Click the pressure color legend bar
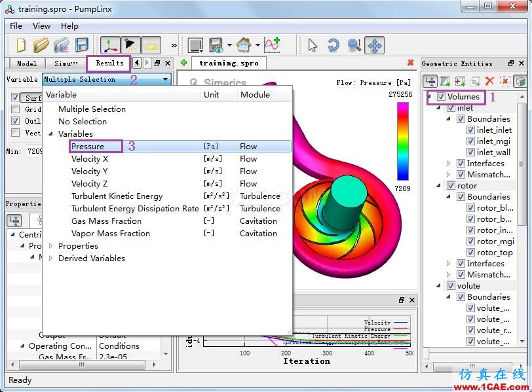Viewport: 532px width, 392px height. click(x=403, y=141)
